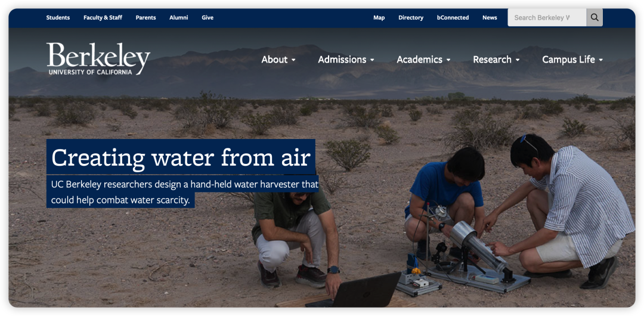Open the News link
Screen dimensions: 644x316
coord(490,18)
